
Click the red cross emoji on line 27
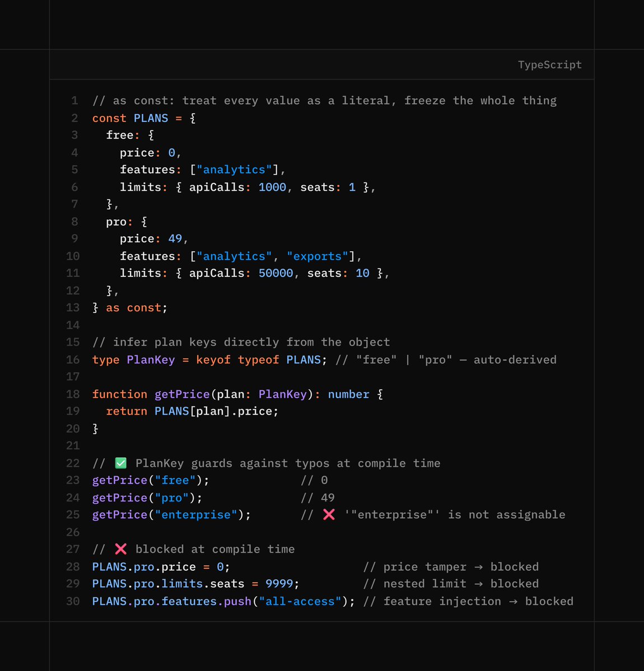(121, 549)
